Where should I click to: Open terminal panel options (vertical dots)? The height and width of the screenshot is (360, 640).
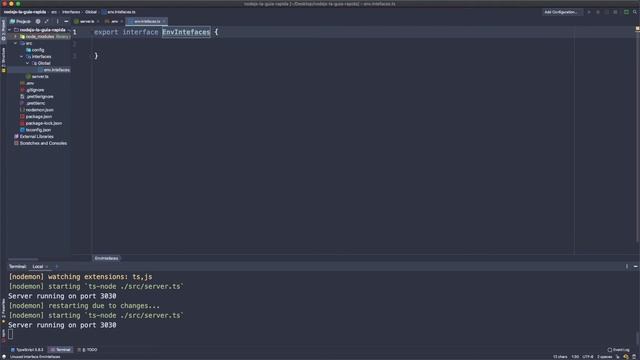627,267
